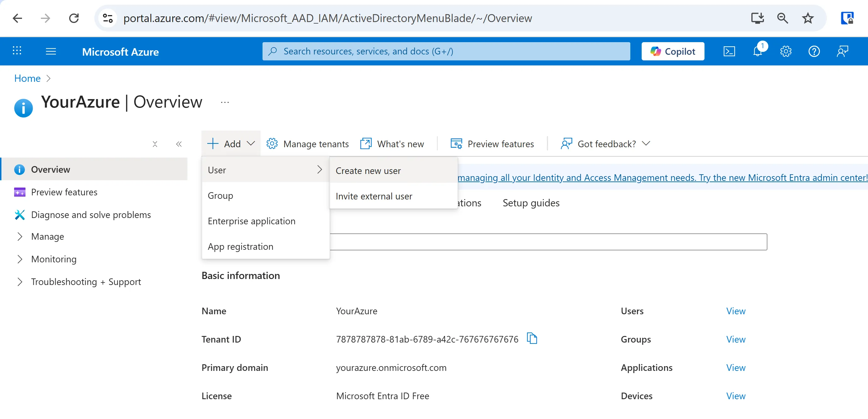Open the feedback icon in top bar
Screen dimensions: 868x419
click(843, 51)
